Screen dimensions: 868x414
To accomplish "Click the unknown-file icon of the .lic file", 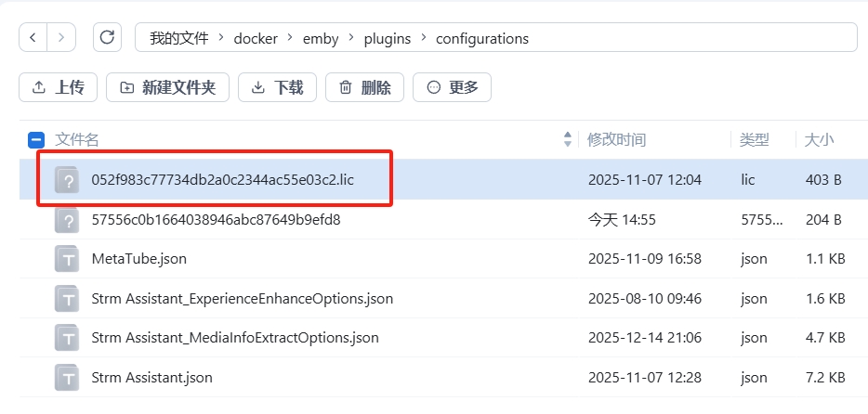I will click(66, 180).
